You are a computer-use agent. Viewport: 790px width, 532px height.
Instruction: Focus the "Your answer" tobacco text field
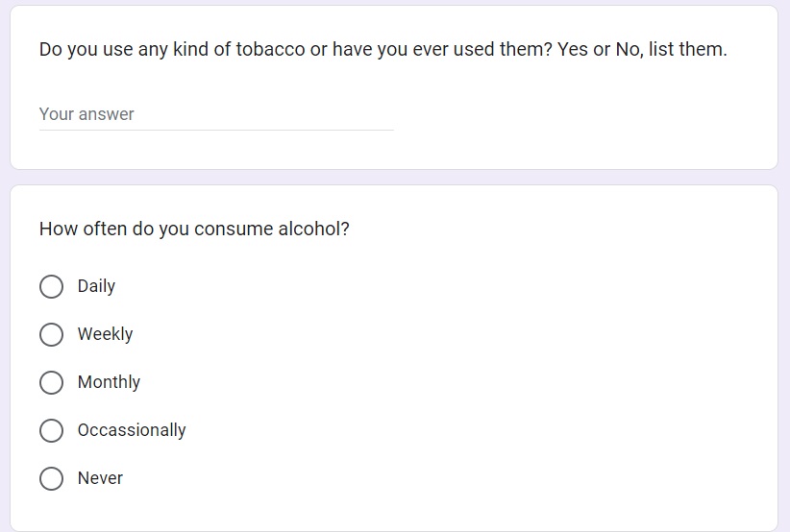point(216,114)
